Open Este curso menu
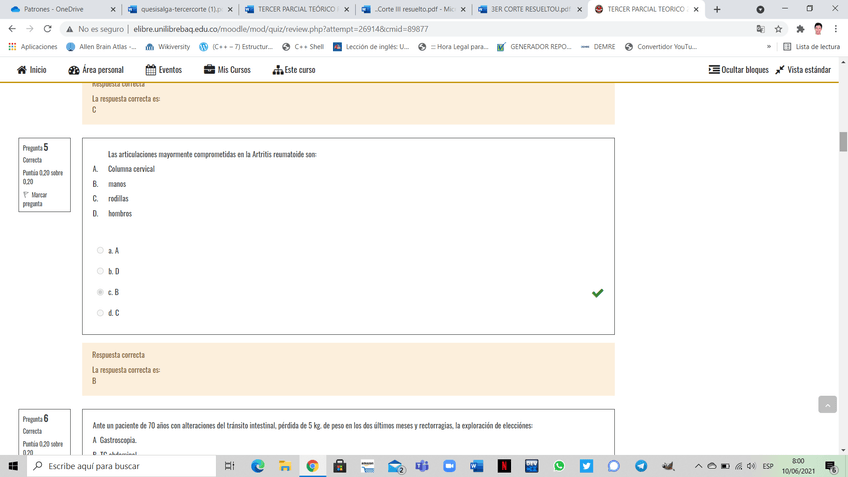 click(x=294, y=70)
